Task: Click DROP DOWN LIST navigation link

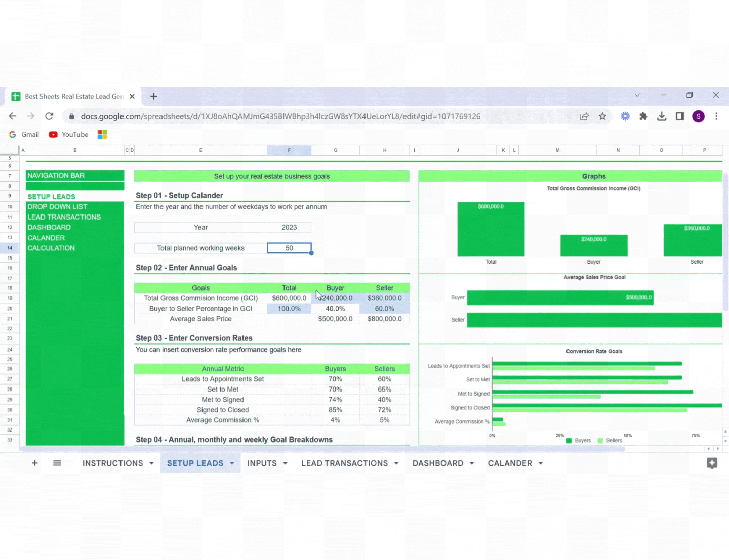Action: 57,207
